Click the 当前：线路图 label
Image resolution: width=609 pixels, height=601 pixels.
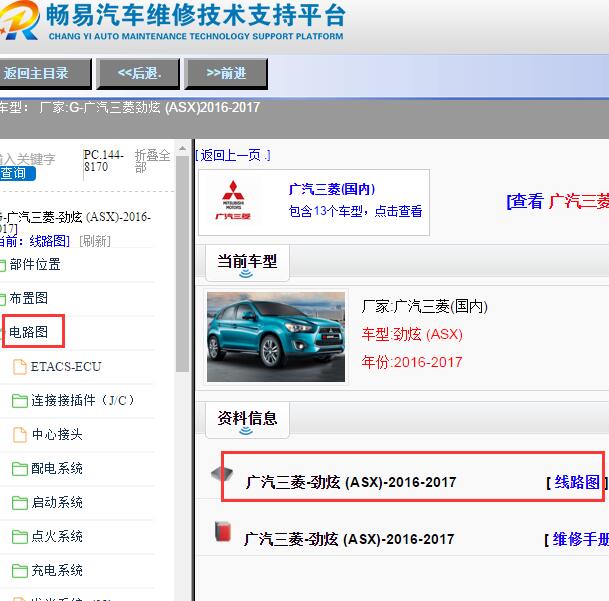(x=34, y=241)
